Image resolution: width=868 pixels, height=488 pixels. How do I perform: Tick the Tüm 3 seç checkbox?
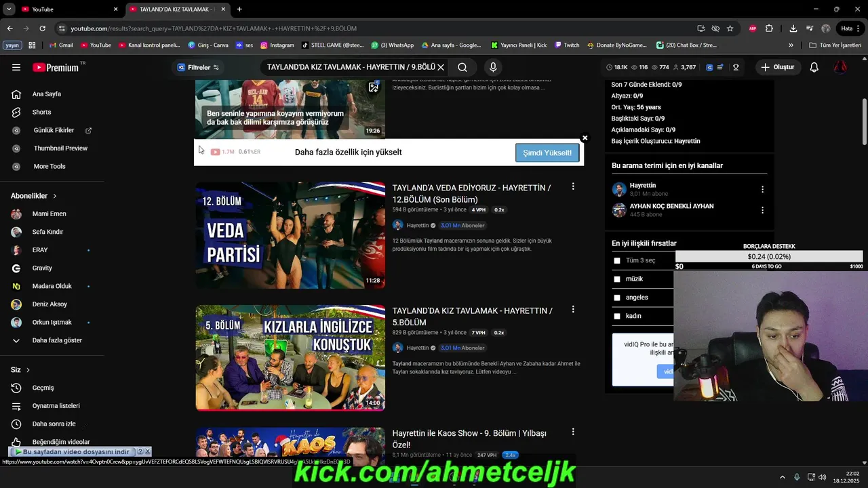click(x=616, y=260)
